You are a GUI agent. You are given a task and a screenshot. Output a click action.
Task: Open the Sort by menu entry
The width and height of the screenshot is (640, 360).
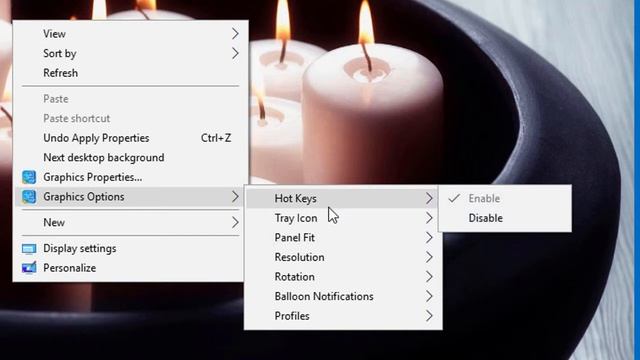[x=131, y=53]
